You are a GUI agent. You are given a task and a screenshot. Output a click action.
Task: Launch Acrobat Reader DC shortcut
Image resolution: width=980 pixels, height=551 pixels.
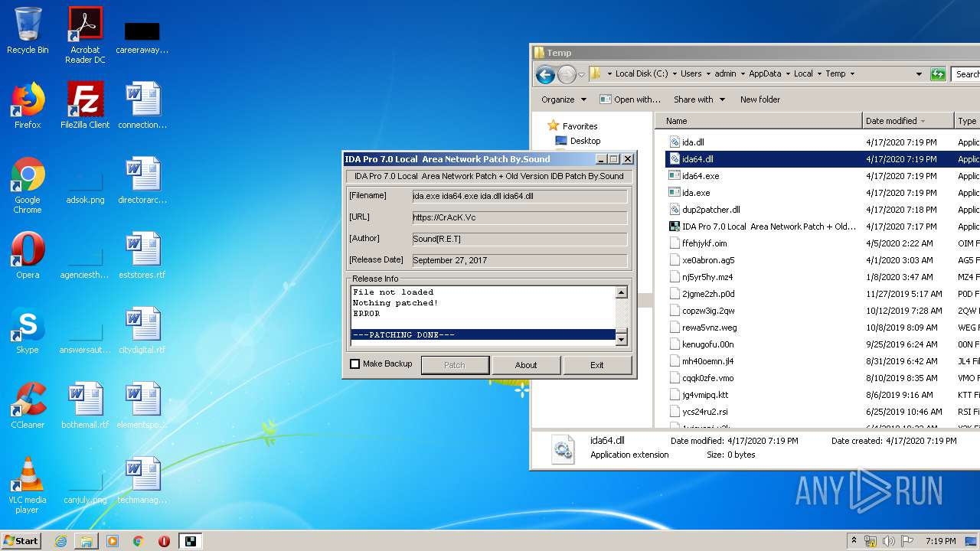tap(85, 35)
